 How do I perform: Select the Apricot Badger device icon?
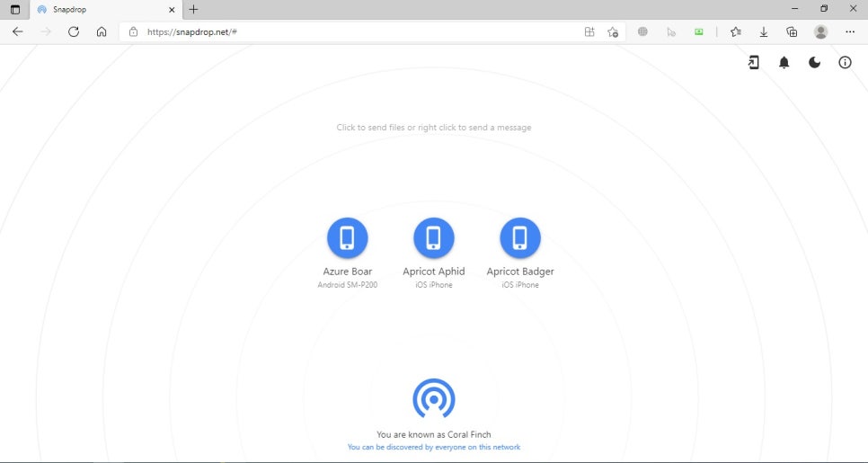(519, 238)
